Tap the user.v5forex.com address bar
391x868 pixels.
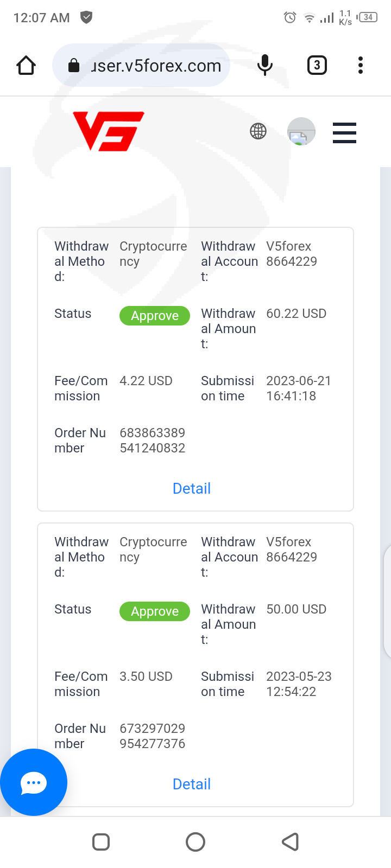[156, 66]
